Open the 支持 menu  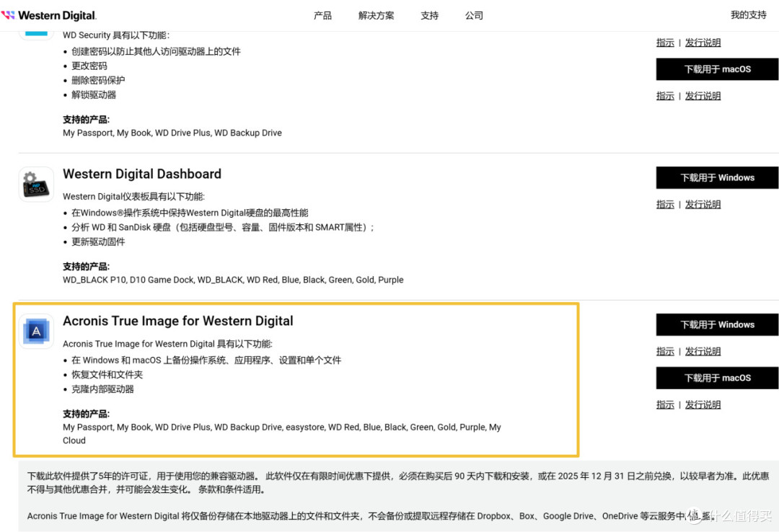pyautogui.click(x=429, y=15)
